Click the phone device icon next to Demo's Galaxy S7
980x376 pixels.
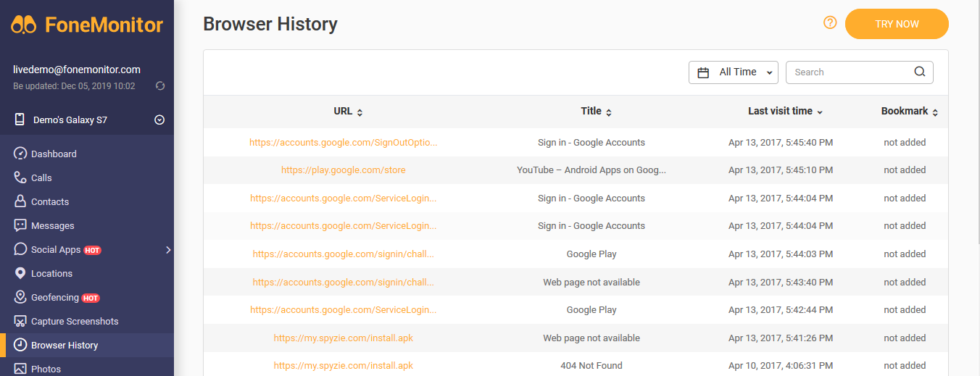(x=20, y=120)
